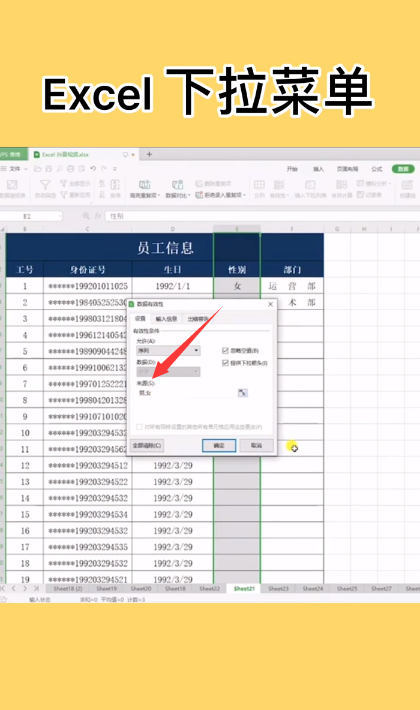The width and height of the screenshot is (420, 710).
Task: Click the 取消 button in dialog
Action: (257, 446)
